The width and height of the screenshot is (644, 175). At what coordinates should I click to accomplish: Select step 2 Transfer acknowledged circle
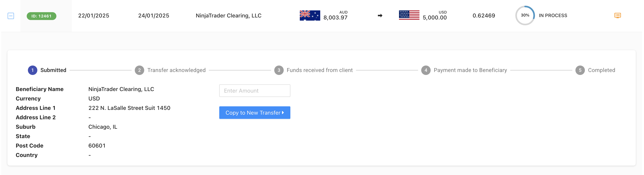pos(139,70)
